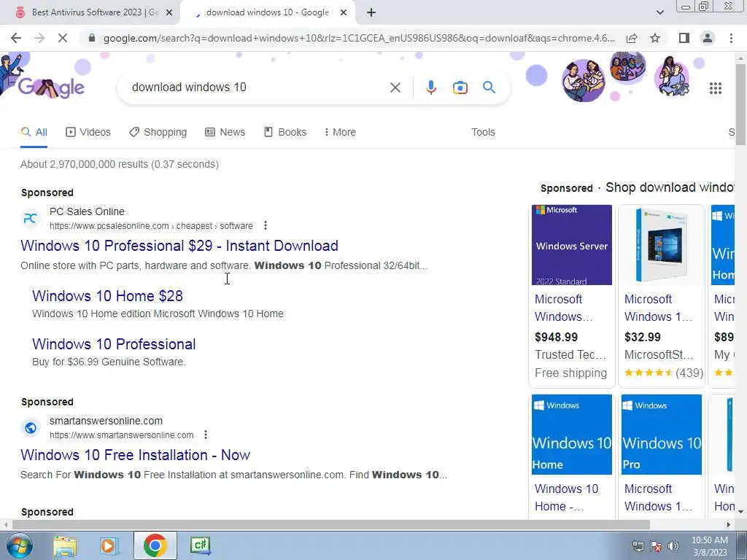Image resolution: width=747 pixels, height=560 pixels.
Task: Search by image with camera icon
Action: (460, 87)
